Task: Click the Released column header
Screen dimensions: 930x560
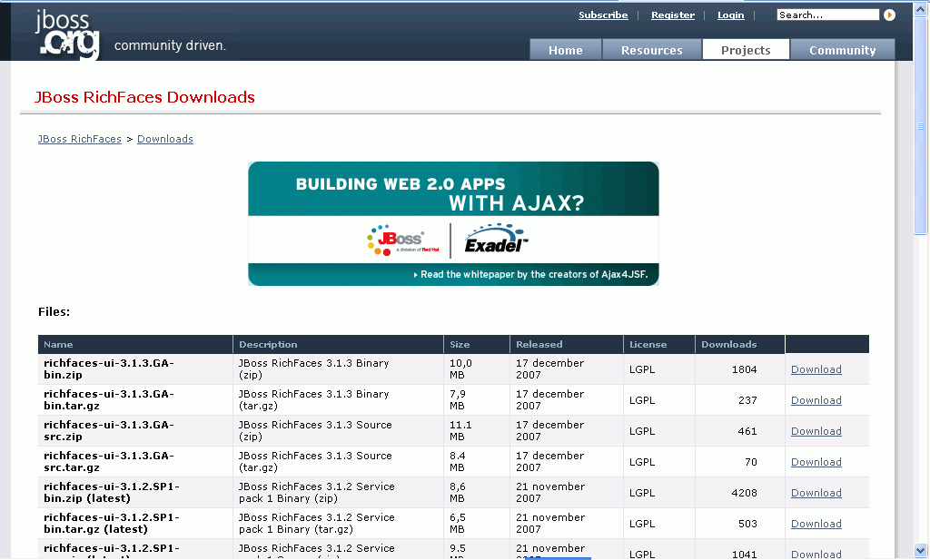Action: pyautogui.click(x=567, y=344)
